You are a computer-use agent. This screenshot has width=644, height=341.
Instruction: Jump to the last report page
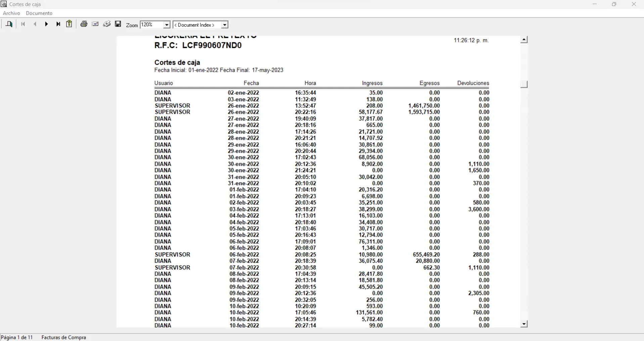click(58, 24)
